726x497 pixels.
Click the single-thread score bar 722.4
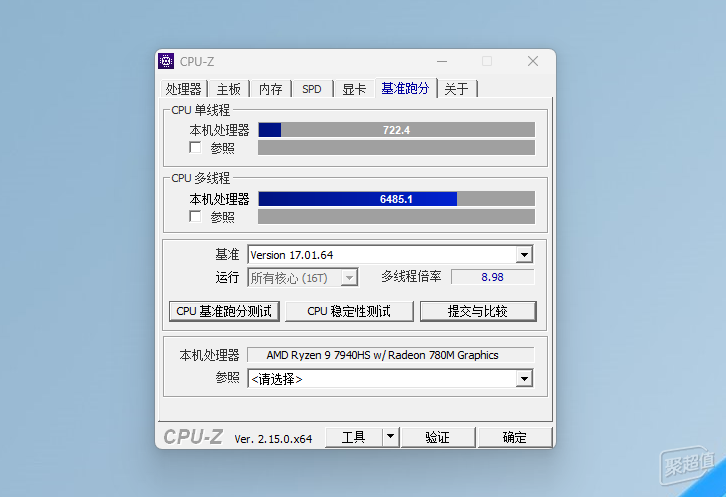point(396,130)
